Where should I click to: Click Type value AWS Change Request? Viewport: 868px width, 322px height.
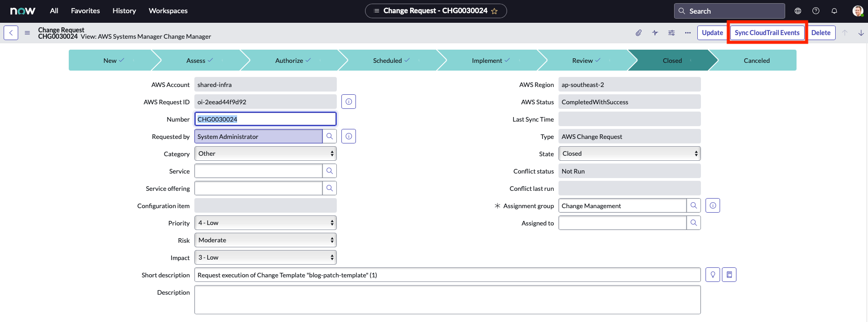[x=629, y=136]
